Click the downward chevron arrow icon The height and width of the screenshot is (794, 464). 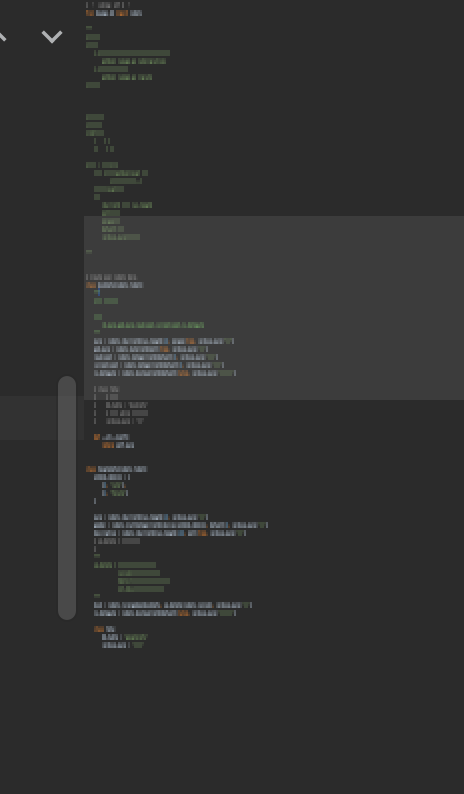(x=52, y=36)
